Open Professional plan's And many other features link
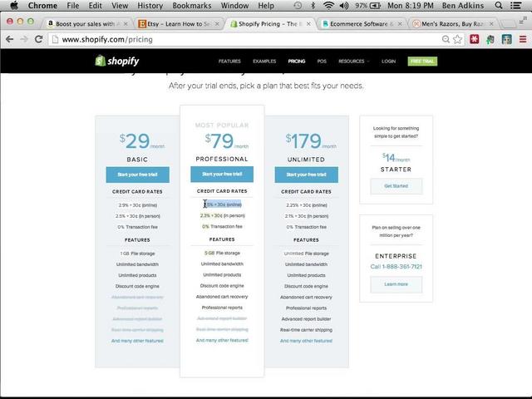 (x=222, y=340)
